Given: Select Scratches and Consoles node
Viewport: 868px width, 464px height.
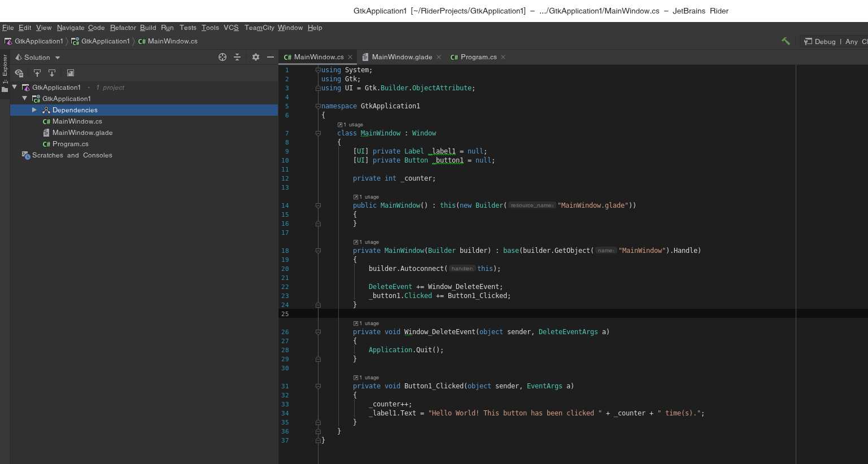Looking at the screenshot, I should pos(72,155).
